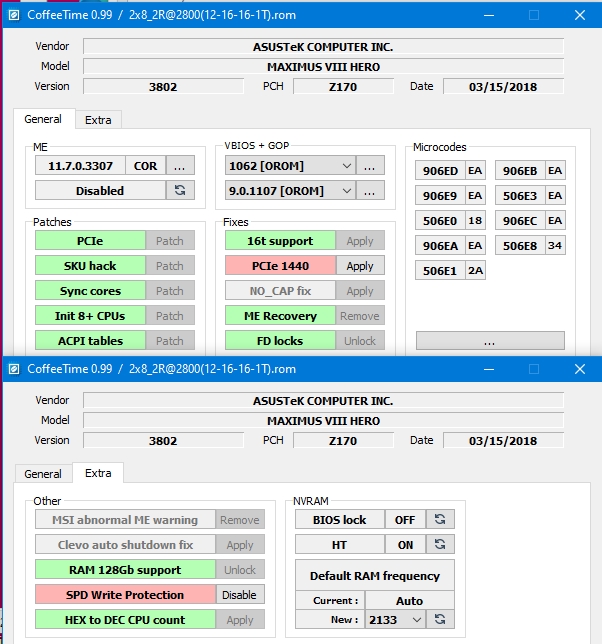The width and height of the screenshot is (602, 644).
Task: Click the COR ME type label
Action: [x=145, y=166]
